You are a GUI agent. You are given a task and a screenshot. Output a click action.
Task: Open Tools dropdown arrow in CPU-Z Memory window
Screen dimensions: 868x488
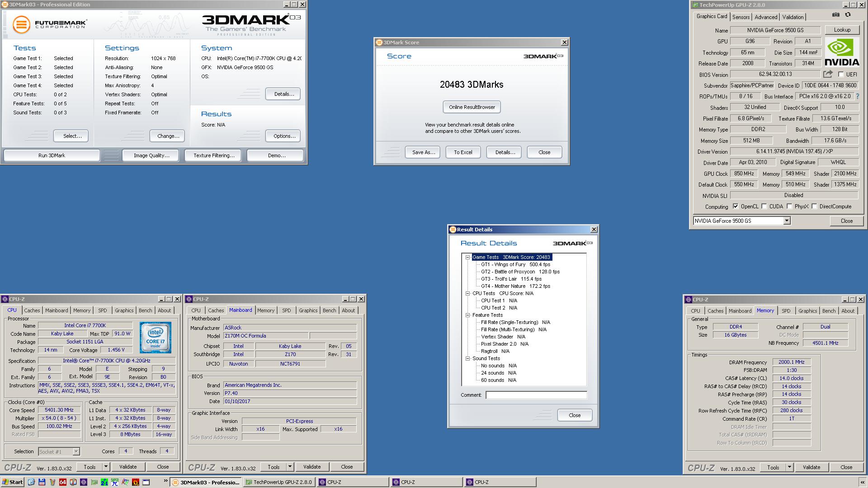pyautogui.click(x=789, y=467)
